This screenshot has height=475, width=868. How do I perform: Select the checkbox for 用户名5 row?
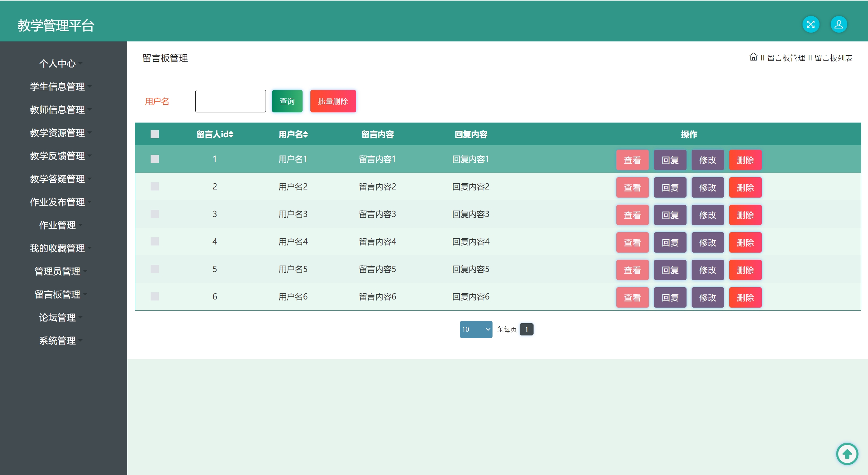[155, 269]
